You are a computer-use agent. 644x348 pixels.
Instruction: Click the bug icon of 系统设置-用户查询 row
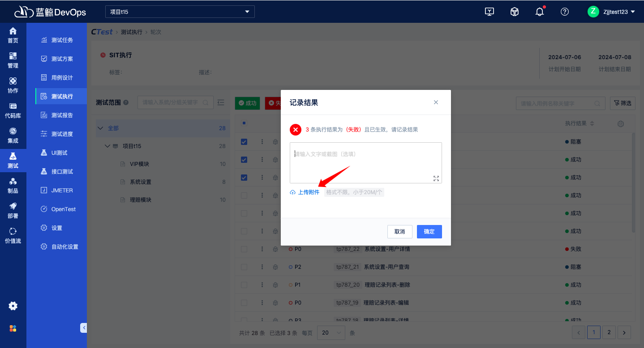275,267
